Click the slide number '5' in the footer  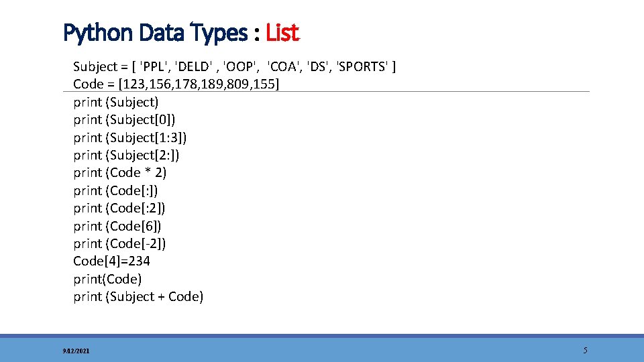pos(585,350)
